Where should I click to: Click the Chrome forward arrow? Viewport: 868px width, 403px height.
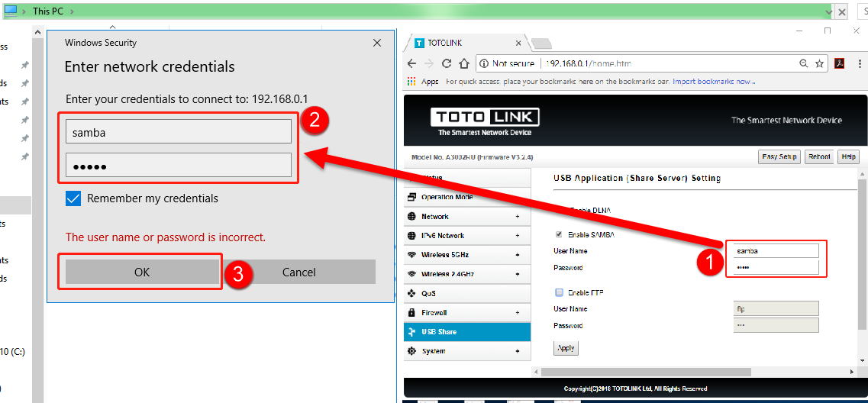pos(429,63)
